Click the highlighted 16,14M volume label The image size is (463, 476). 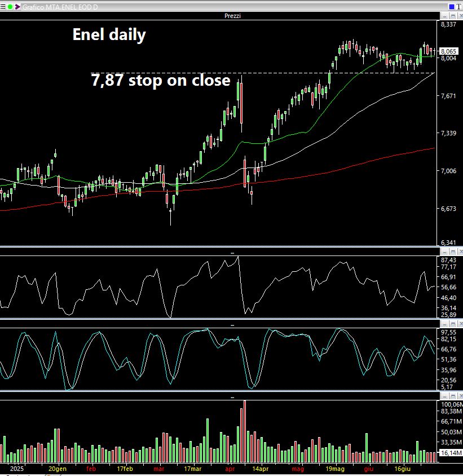click(x=451, y=453)
